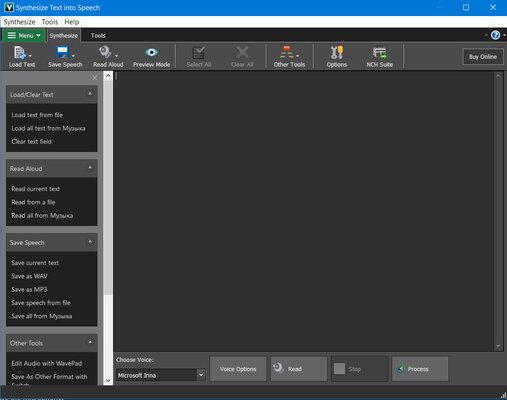Collapse the Read Aloud sidebar section

pos(90,168)
